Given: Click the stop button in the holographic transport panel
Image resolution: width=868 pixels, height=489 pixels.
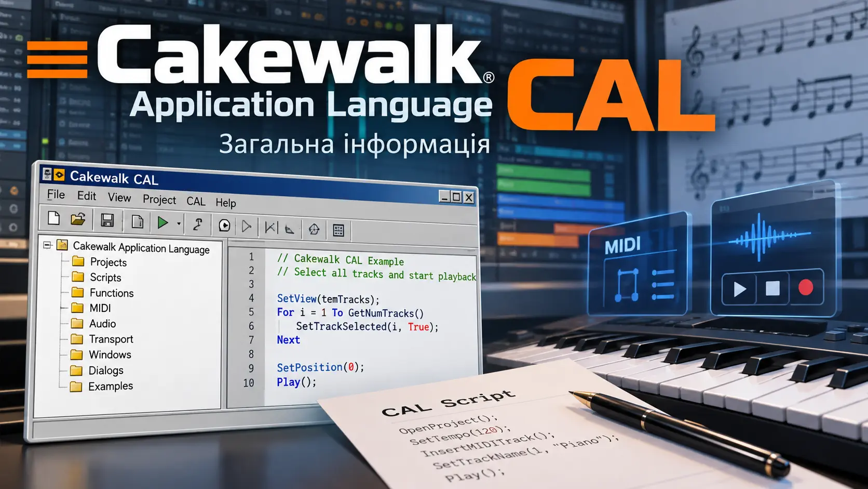Looking at the screenshot, I should 772,288.
